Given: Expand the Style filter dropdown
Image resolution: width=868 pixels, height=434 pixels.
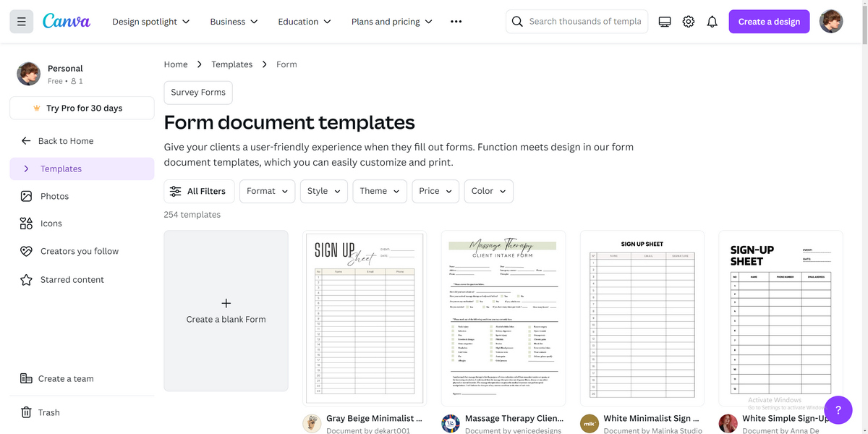Looking at the screenshot, I should 323,191.
